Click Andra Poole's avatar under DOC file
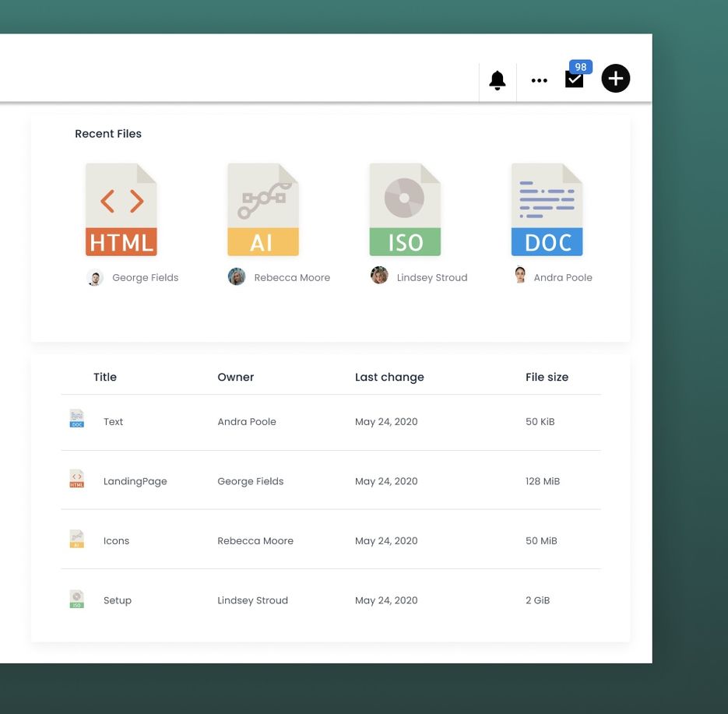The width and height of the screenshot is (728, 714). (x=520, y=274)
